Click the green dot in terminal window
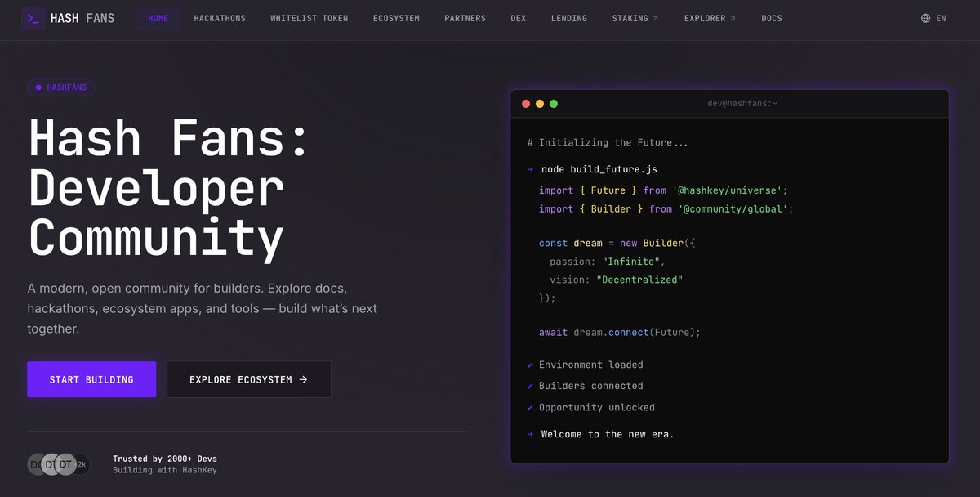The height and width of the screenshot is (497, 980). (554, 104)
